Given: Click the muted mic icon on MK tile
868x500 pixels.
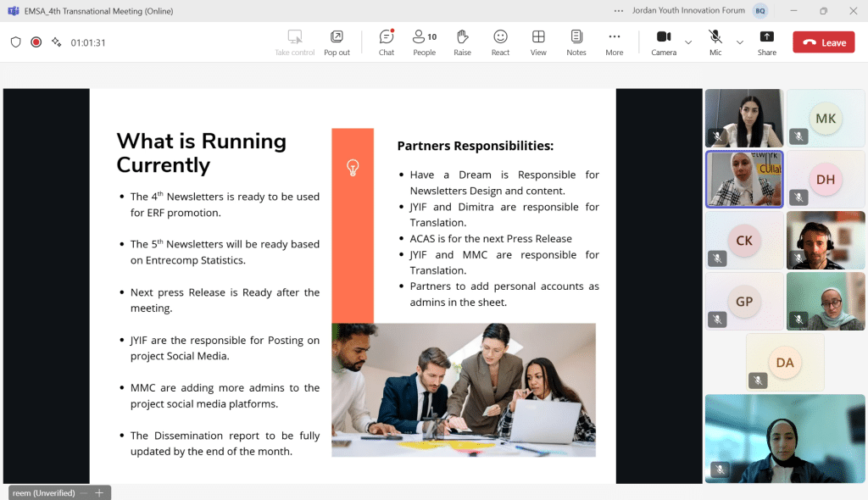Looking at the screenshot, I should click(x=798, y=136).
